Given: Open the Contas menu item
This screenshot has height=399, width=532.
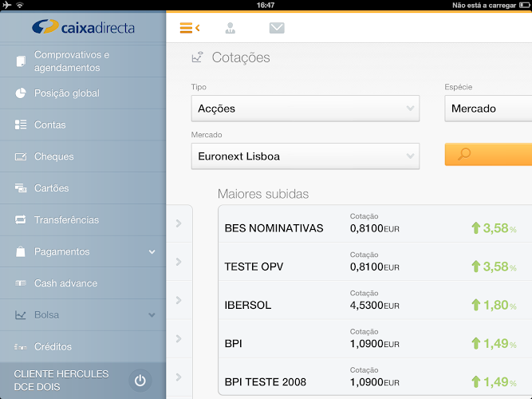Looking at the screenshot, I should [83, 124].
